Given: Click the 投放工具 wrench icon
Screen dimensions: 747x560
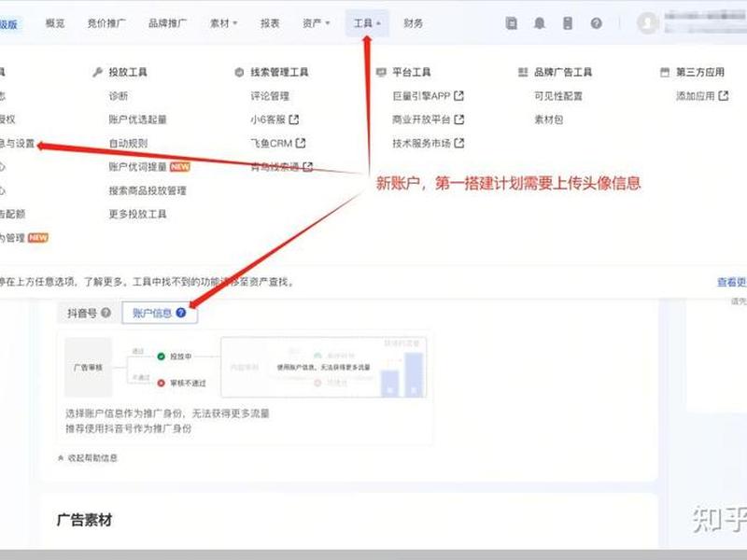Looking at the screenshot, I should pos(98,73).
